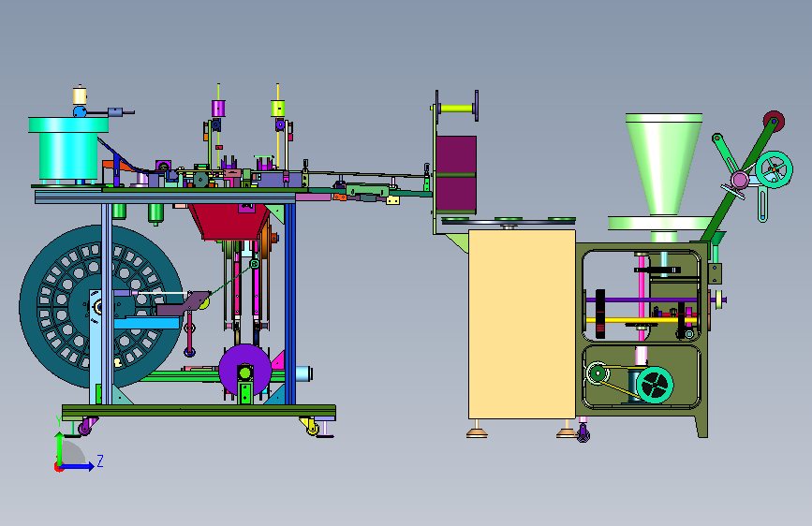Select the maroon film roll panel

coord(456,175)
